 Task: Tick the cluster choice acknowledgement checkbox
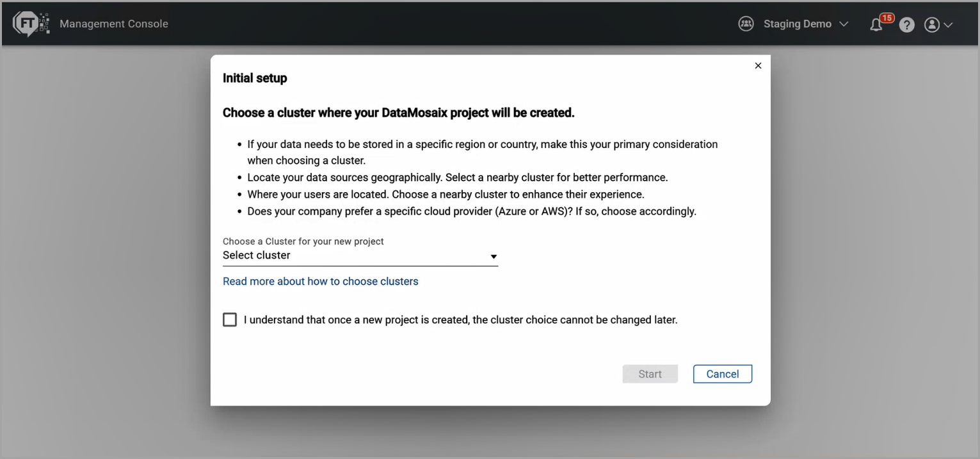pyautogui.click(x=230, y=319)
